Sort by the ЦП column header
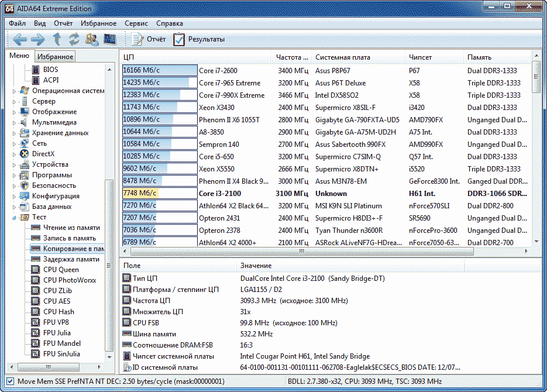This screenshot has width=547, height=392. [x=196, y=57]
